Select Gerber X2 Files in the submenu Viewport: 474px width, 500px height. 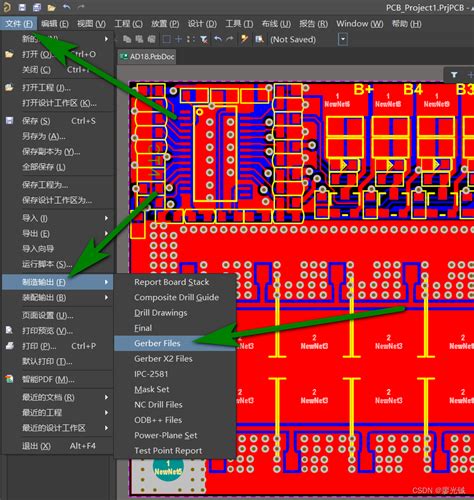click(x=175, y=359)
